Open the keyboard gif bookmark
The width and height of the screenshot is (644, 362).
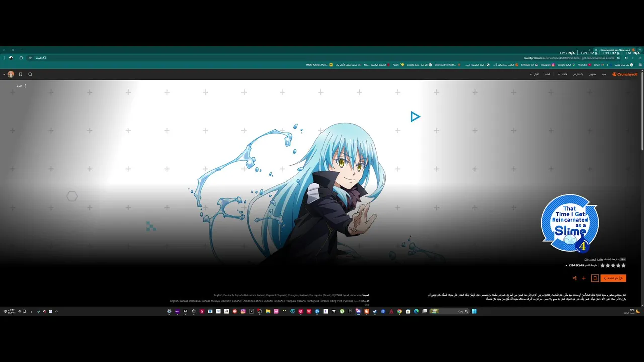coord(529,65)
